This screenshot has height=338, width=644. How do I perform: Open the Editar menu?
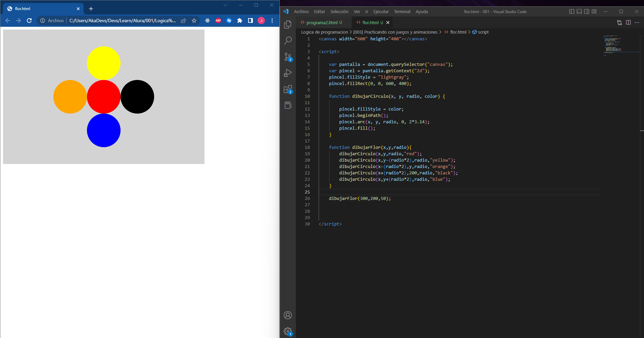tap(319, 11)
